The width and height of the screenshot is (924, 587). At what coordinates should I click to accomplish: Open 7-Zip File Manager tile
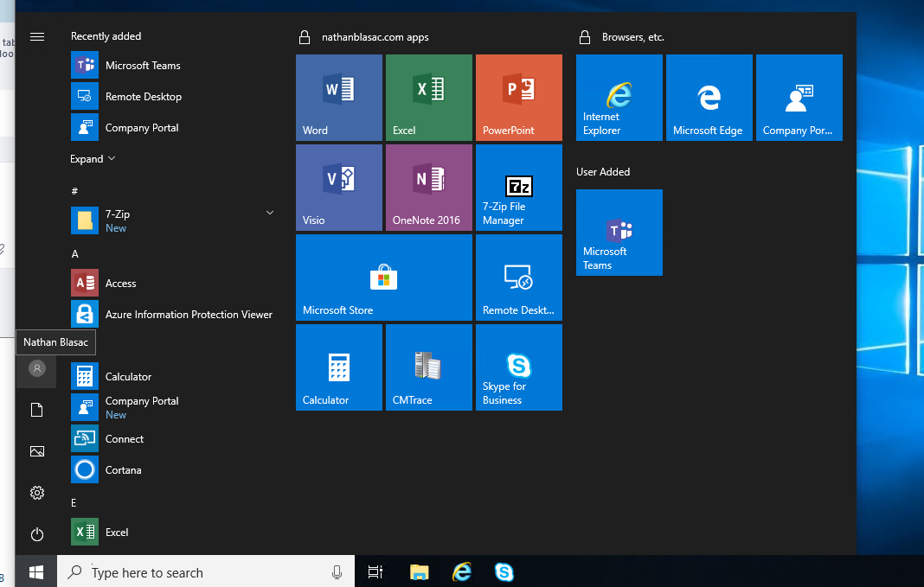(x=518, y=187)
